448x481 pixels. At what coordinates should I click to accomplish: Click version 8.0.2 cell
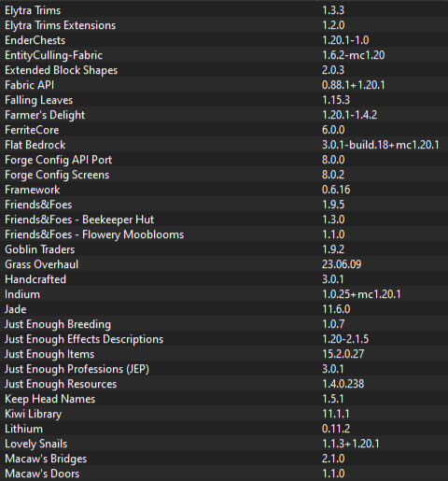[333, 175]
